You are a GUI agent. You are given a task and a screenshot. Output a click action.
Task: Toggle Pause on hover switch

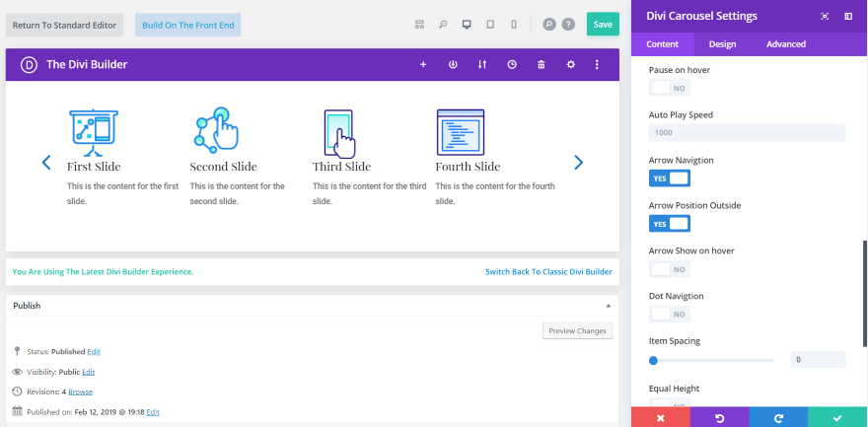coord(670,88)
